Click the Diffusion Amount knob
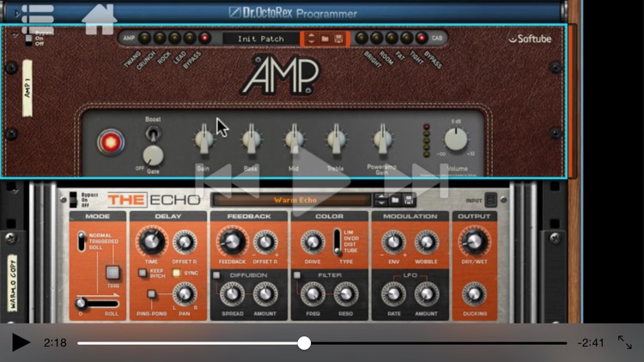The width and height of the screenshot is (644, 362). pyautogui.click(x=265, y=294)
